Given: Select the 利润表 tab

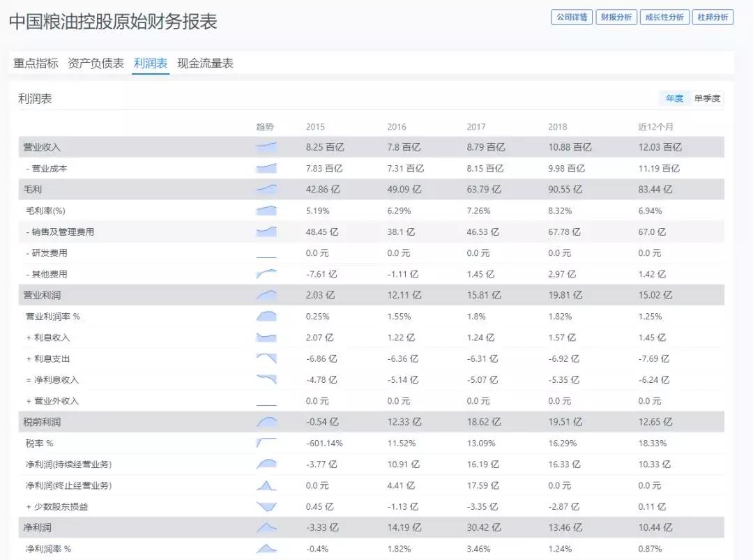Looking at the screenshot, I should coord(151,63).
